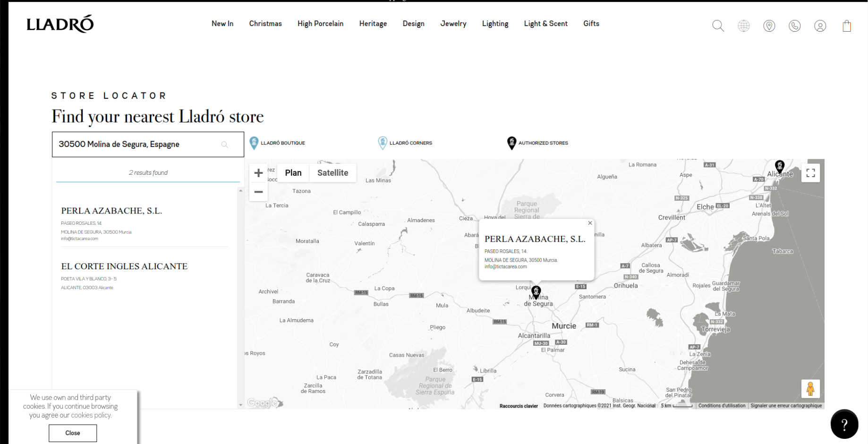This screenshot has height=444, width=868.
Task: Click info@tictacarea.com in map popup
Action: (x=505, y=267)
